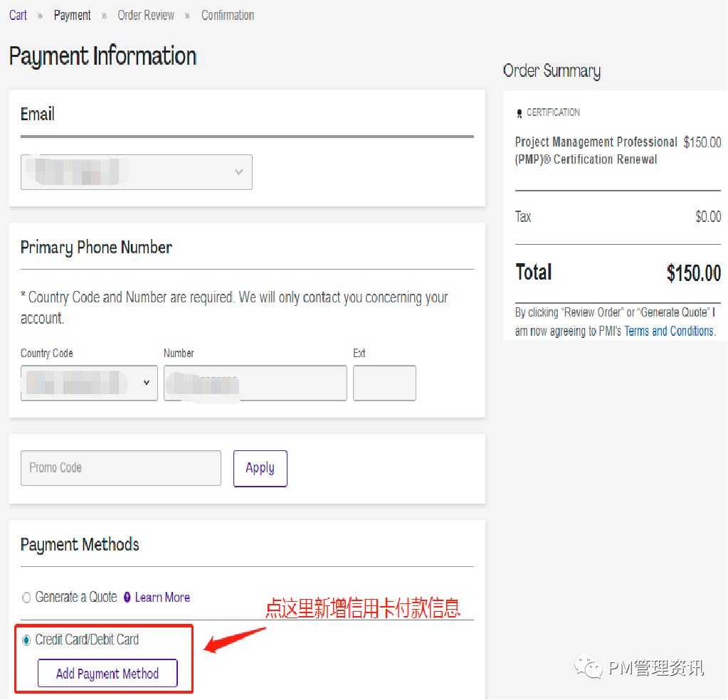Select the Order Review breadcrumb step
This screenshot has height=700, width=728.
[x=146, y=16]
